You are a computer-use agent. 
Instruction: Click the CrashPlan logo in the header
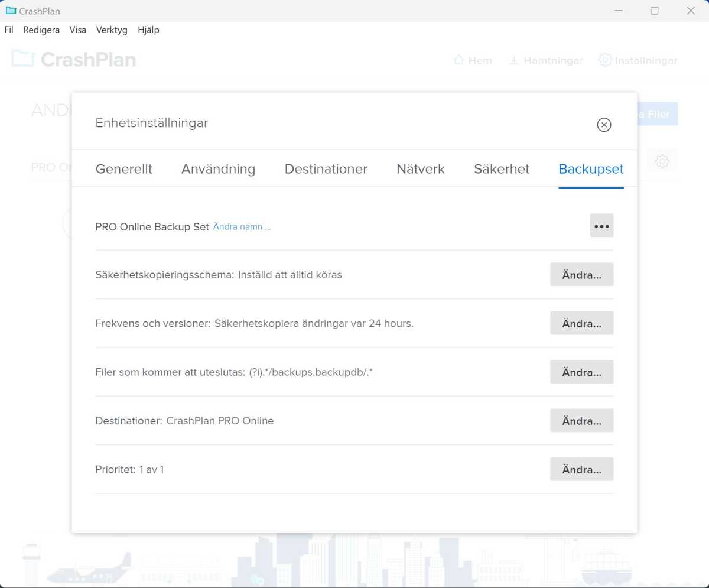pos(74,59)
